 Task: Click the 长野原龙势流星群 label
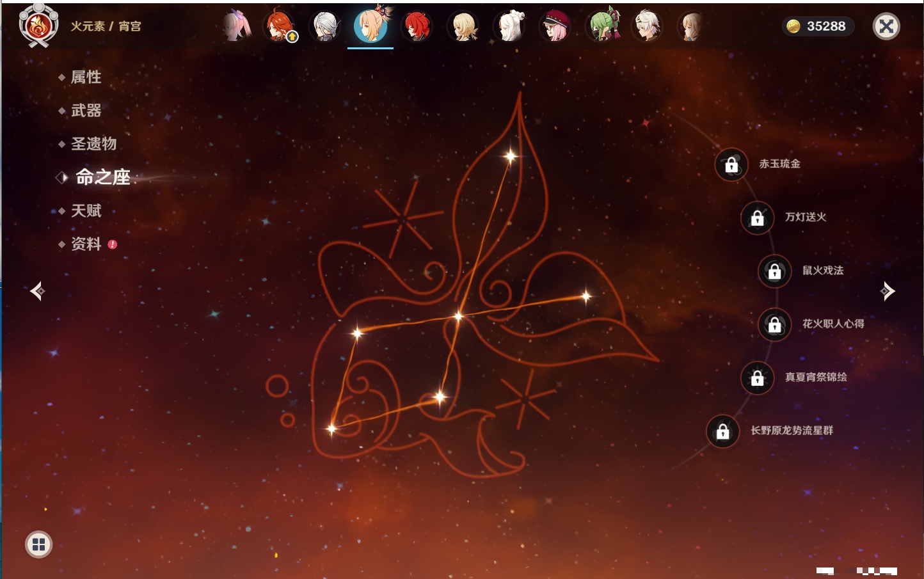click(x=792, y=430)
